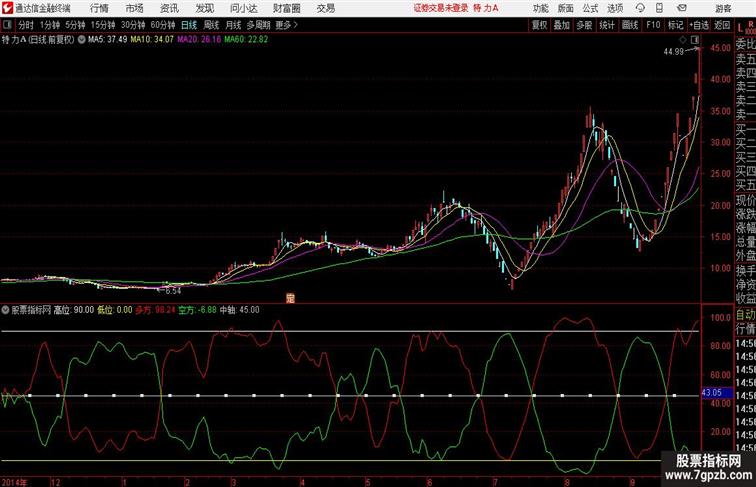This screenshot has height=487, width=756.
Task: Click the MA10: 34.07 label
Action: tap(152, 40)
